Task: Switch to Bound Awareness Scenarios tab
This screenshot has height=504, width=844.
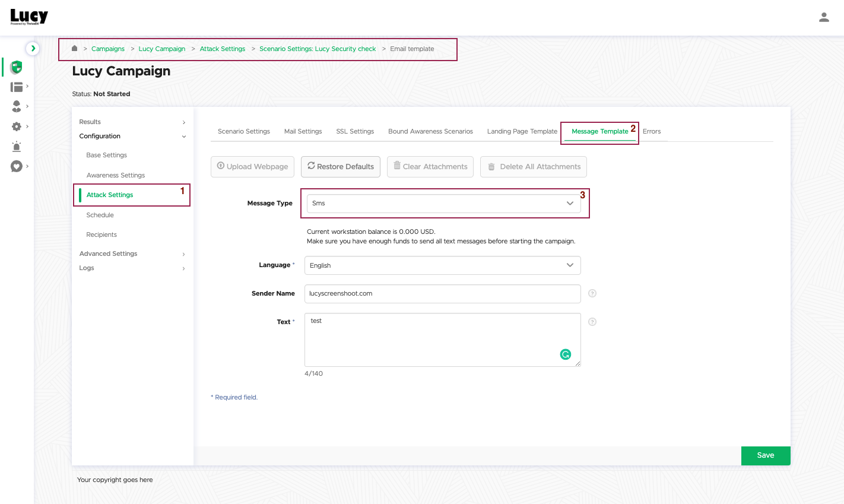Action: (430, 131)
